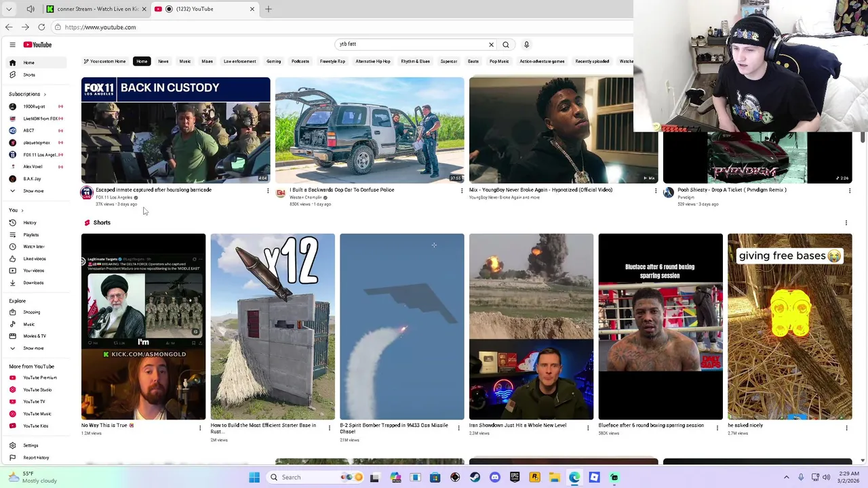Click Home in the sidebar
The width and height of the screenshot is (868, 488).
(x=37, y=63)
